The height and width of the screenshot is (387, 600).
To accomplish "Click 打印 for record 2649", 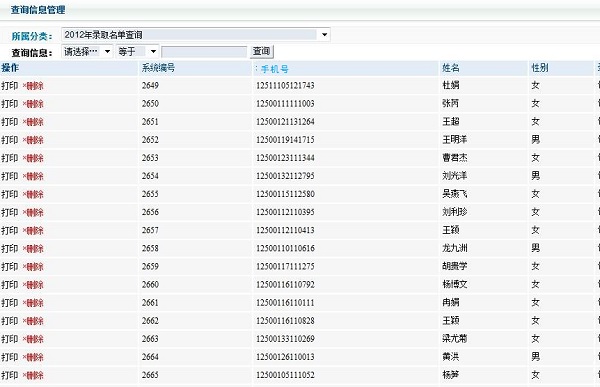I will click(x=10, y=86).
